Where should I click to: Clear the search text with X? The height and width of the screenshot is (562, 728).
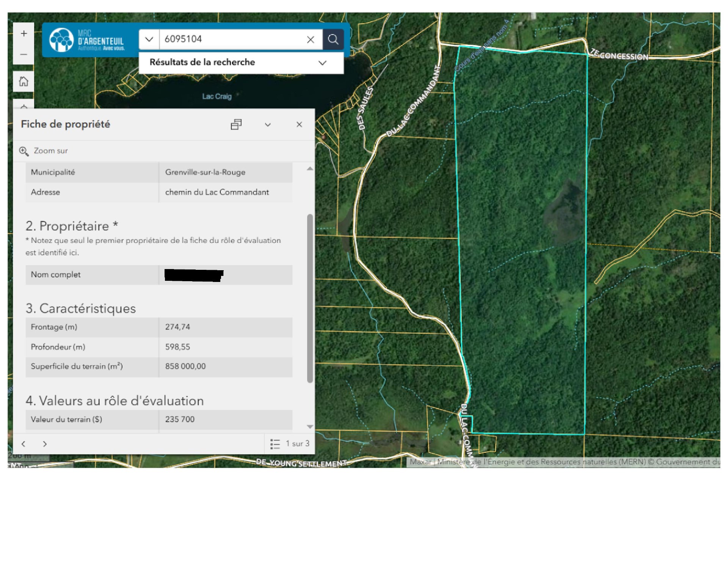pos(311,39)
